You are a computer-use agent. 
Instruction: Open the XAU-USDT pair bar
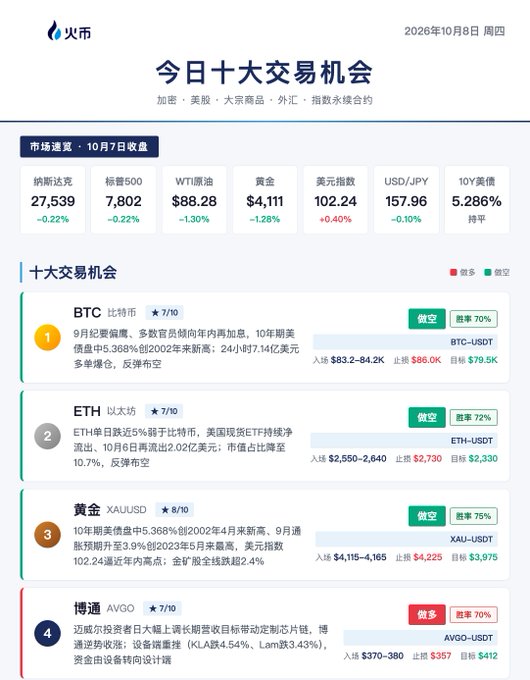[406, 539]
